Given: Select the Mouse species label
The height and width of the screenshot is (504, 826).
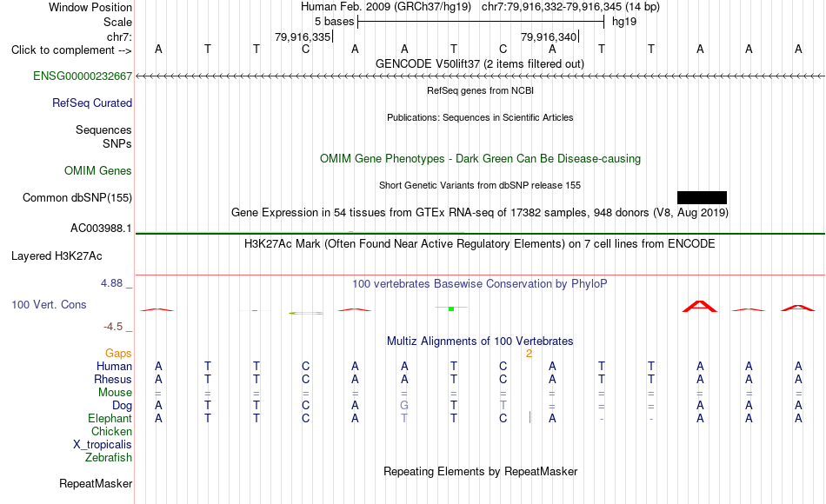Looking at the screenshot, I should (116, 393).
